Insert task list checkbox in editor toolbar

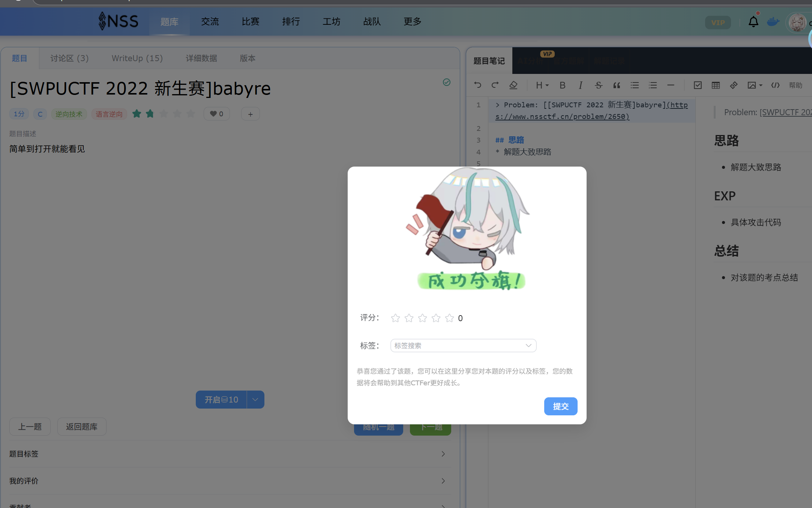pos(698,85)
